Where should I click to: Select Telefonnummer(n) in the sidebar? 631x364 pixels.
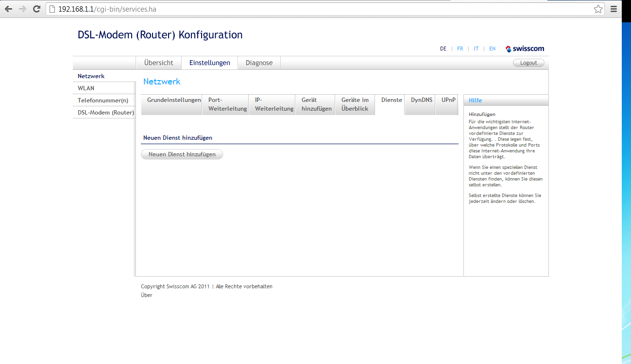click(103, 100)
